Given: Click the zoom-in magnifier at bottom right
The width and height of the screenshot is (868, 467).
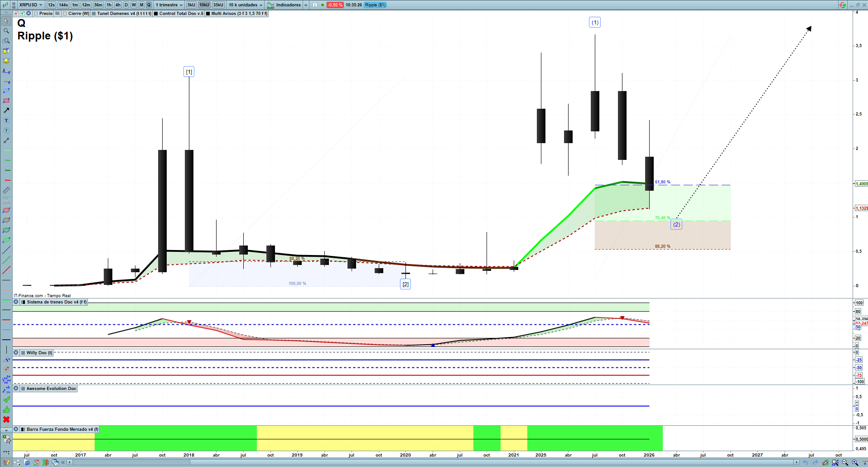Looking at the screenshot, I should click(x=855, y=462).
